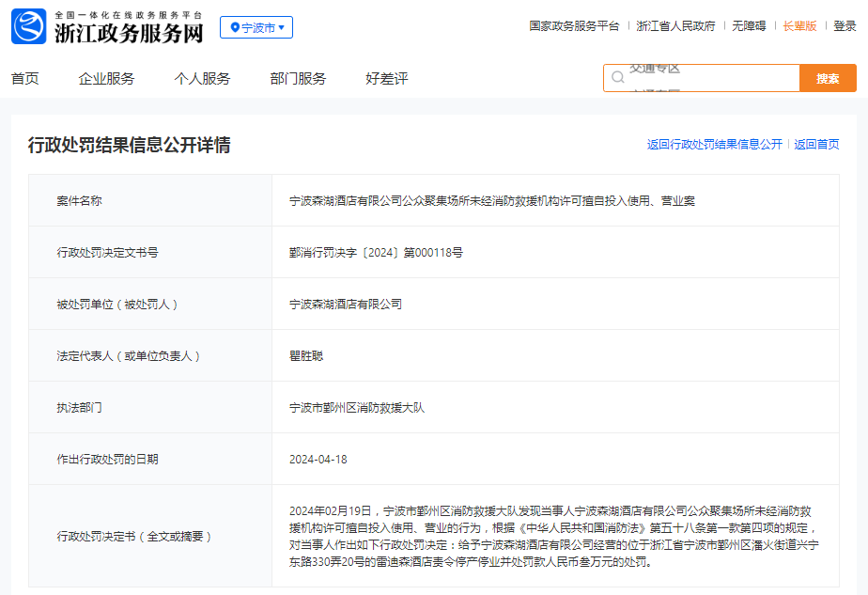Image resolution: width=868 pixels, height=595 pixels.
Task: Open the 企业服务 menu
Action: click(106, 79)
